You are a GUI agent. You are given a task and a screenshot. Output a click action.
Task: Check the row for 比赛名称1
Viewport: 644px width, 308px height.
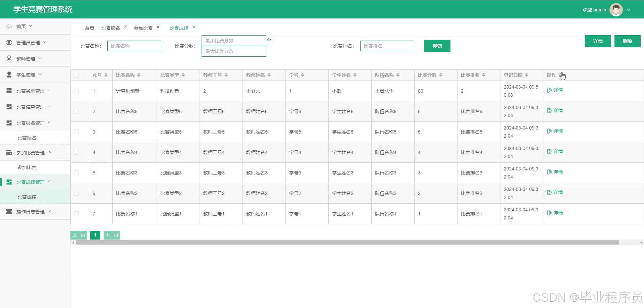[76, 214]
